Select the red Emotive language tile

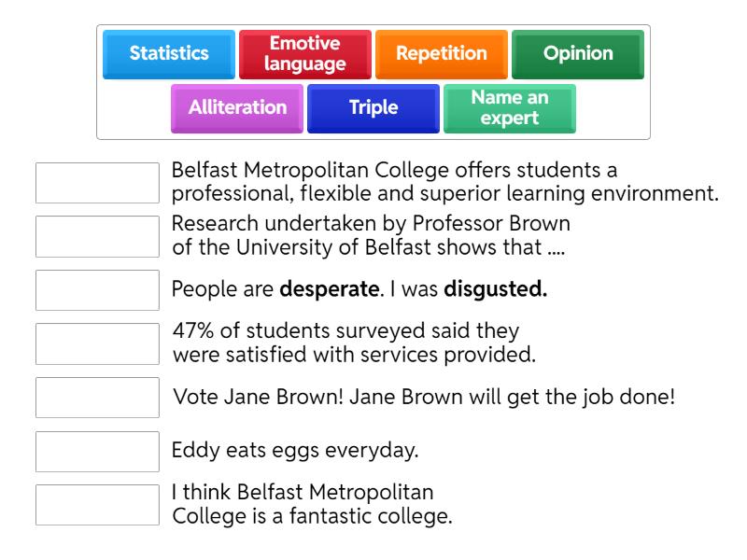[x=304, y=54]
